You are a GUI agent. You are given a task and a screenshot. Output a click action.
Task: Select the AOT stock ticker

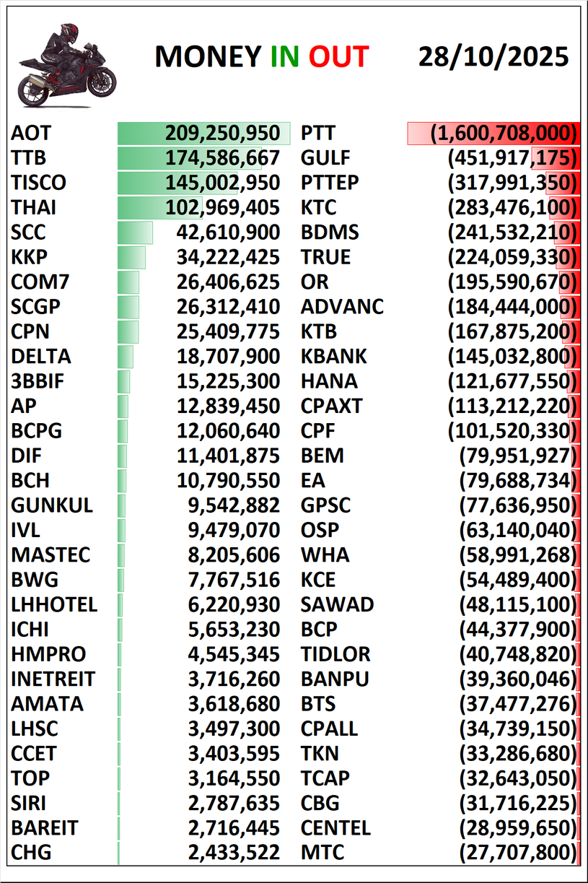(x=31, y=133)
